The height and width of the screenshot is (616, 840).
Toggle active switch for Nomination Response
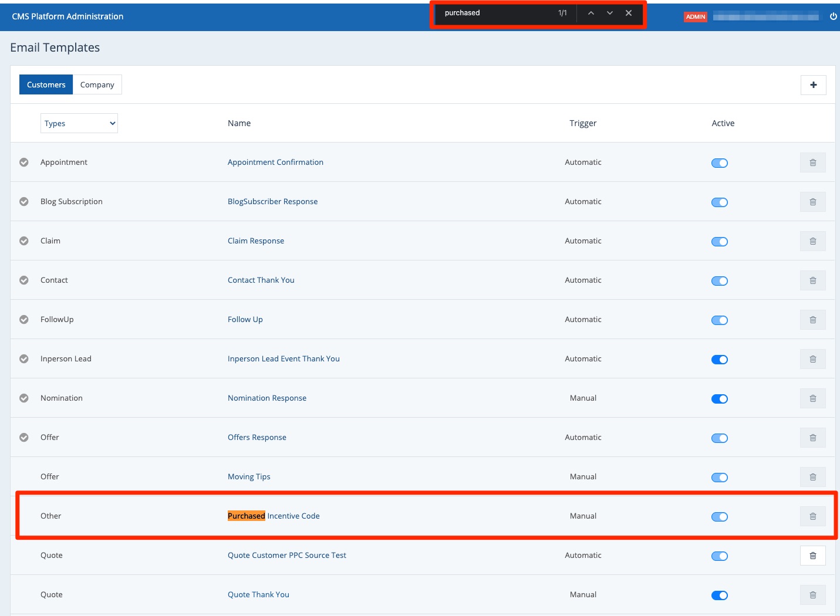(719, 399)
